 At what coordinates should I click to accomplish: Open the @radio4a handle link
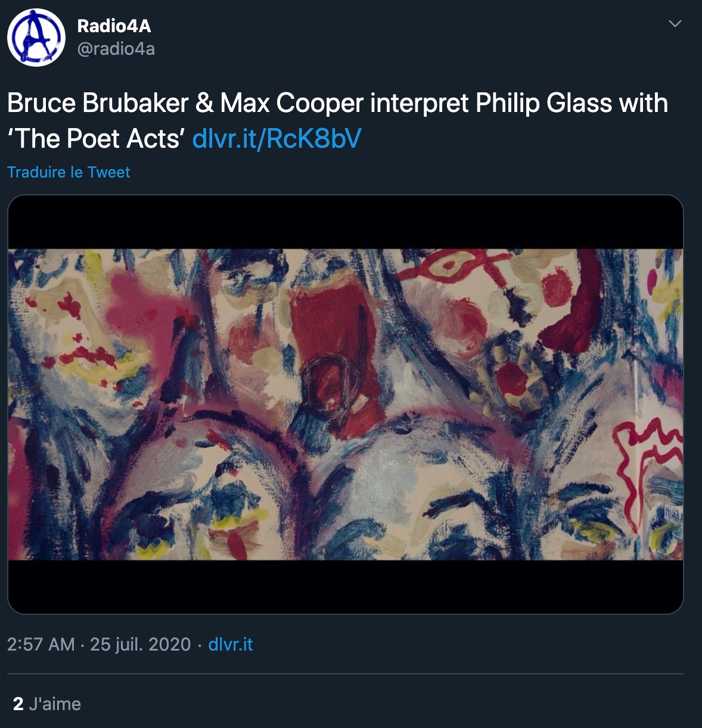(x=116, y=49)
